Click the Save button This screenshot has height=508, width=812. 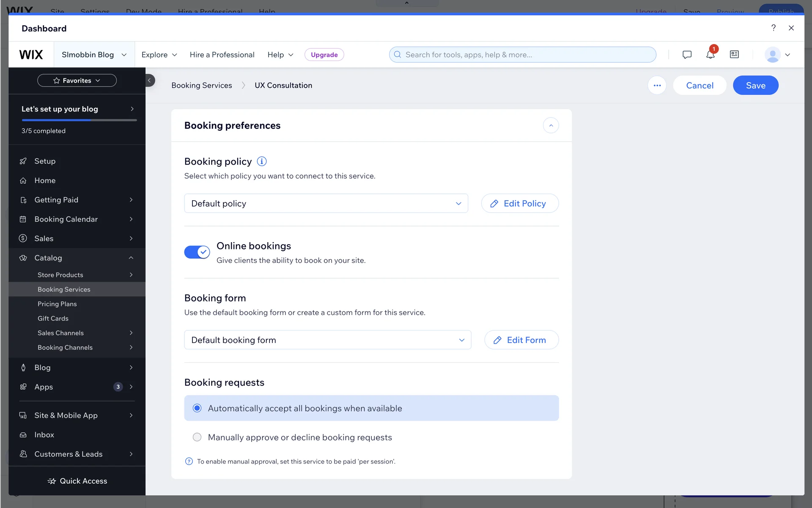(x=755, y=86)
